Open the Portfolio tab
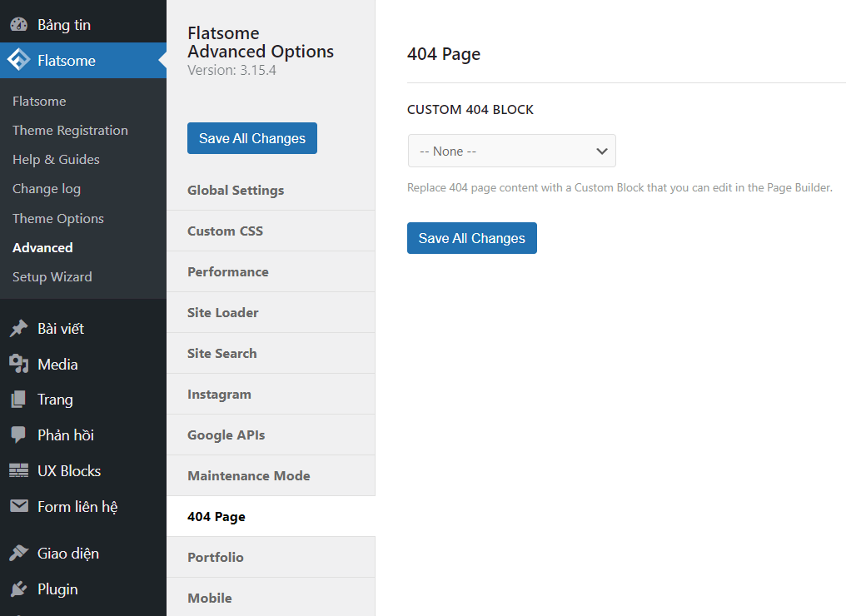The image size is (846, 616). click(271, 557)
